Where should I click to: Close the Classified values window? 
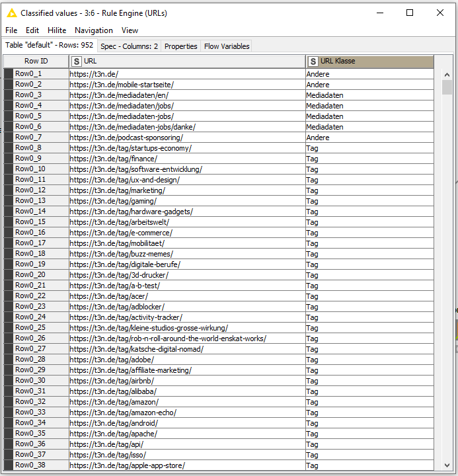(x=439, y=13)
